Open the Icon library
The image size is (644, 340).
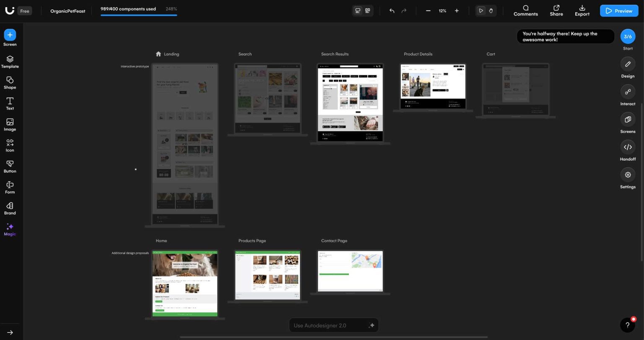(x=10, y=145)
